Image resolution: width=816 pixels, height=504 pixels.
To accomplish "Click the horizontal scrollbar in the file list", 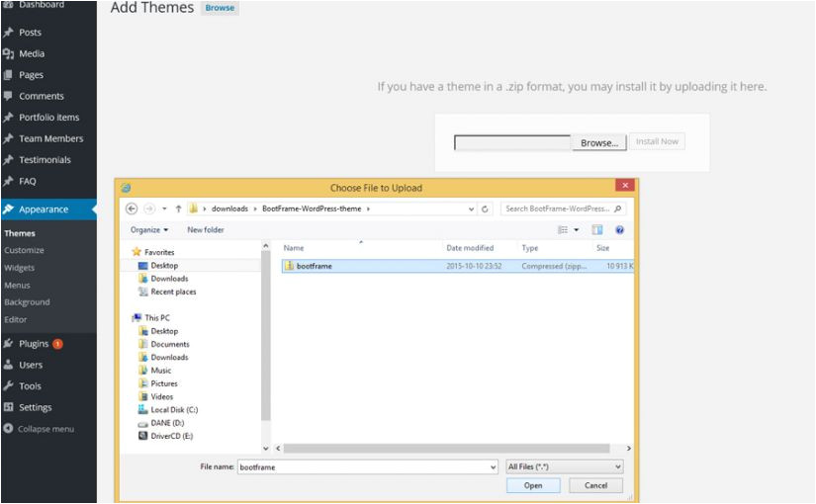I will click(396, 449).
